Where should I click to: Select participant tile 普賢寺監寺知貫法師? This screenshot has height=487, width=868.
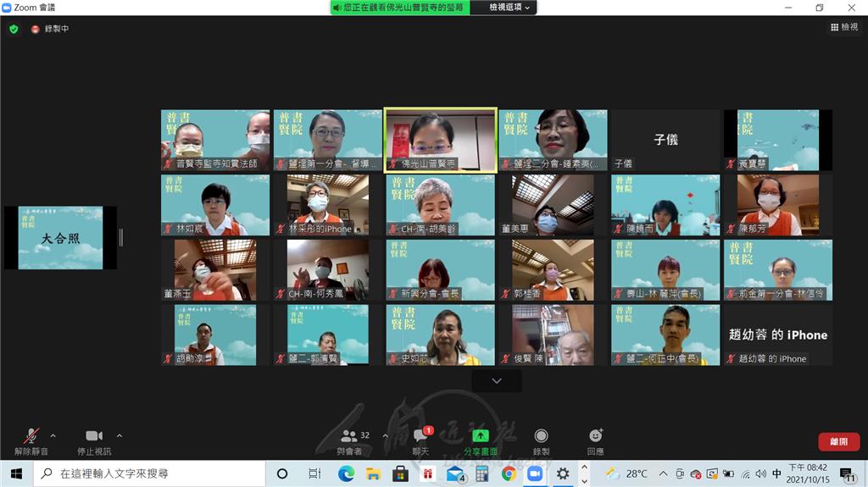[x=215, y=140]
